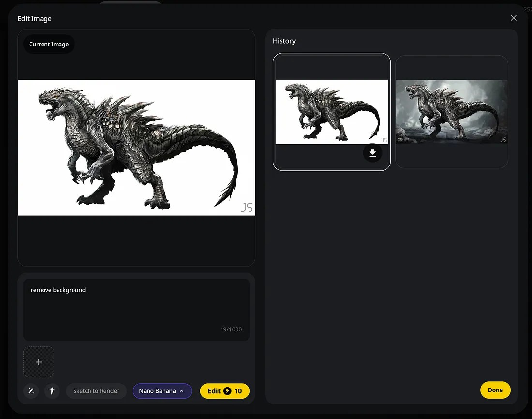The image size is (532, 419).
Task: Open the Nano Banana model dropdown
Action: tap(157, 391)
